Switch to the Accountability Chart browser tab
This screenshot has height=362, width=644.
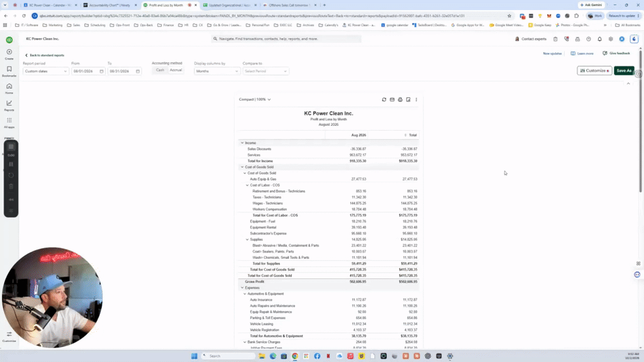click(110, 5)
